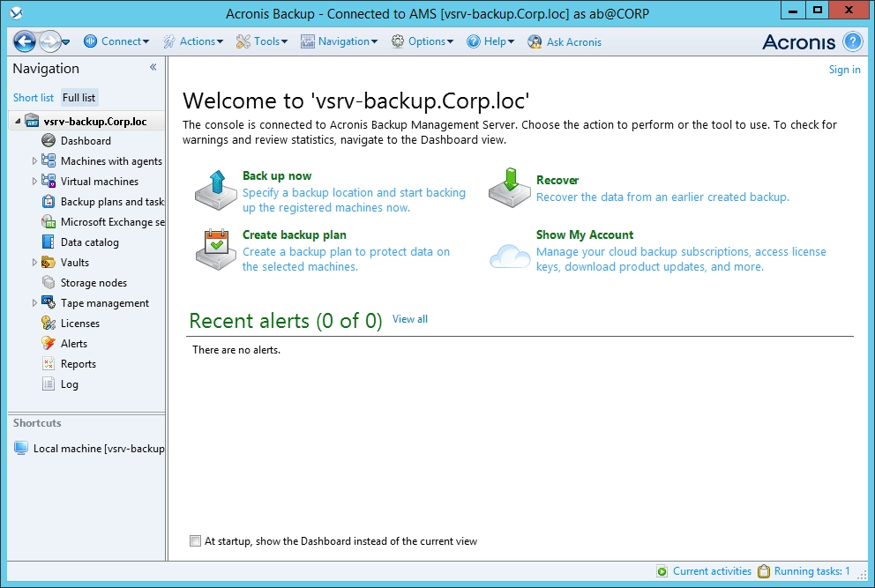This screenshot has width=875, height=588.
Task: Open the Dashboard gauge icon
Action: [49, 140]
